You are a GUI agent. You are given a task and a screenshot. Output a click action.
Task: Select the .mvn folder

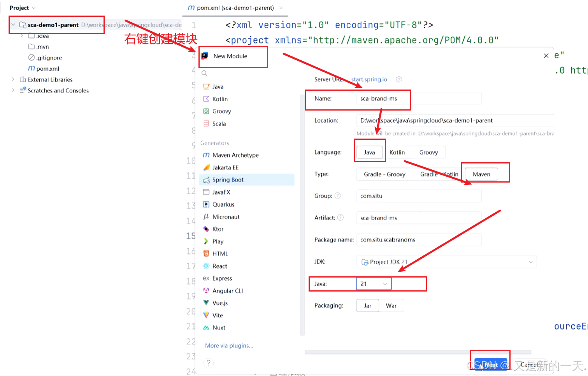pyautogui.click(x=39, y=47)
